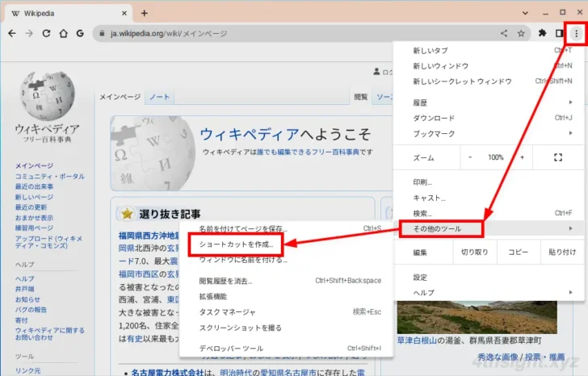Go back with the browser back arrow
The width and height of the screenshot is (588, 376).
(x=12, y=33)
